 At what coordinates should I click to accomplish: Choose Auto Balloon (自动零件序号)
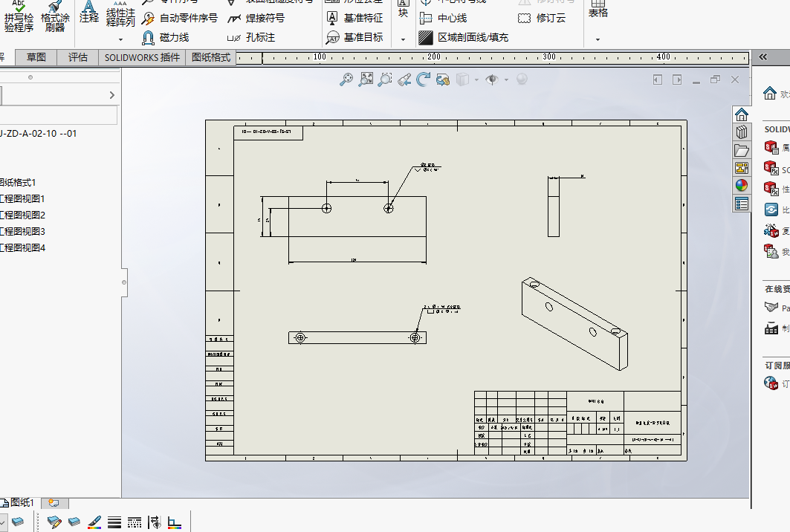pyautogui.click(x=180, y=18)
